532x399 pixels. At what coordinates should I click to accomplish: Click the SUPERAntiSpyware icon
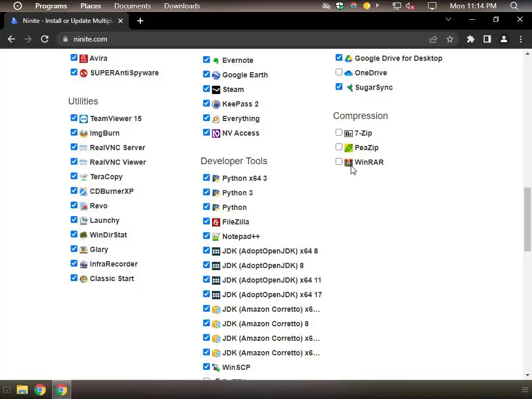point(84,73)
